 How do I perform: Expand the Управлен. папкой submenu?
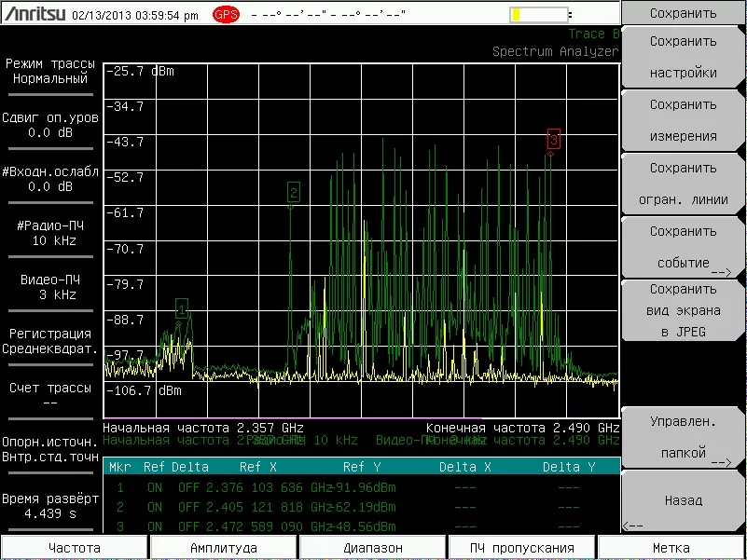tap(683, 437)
